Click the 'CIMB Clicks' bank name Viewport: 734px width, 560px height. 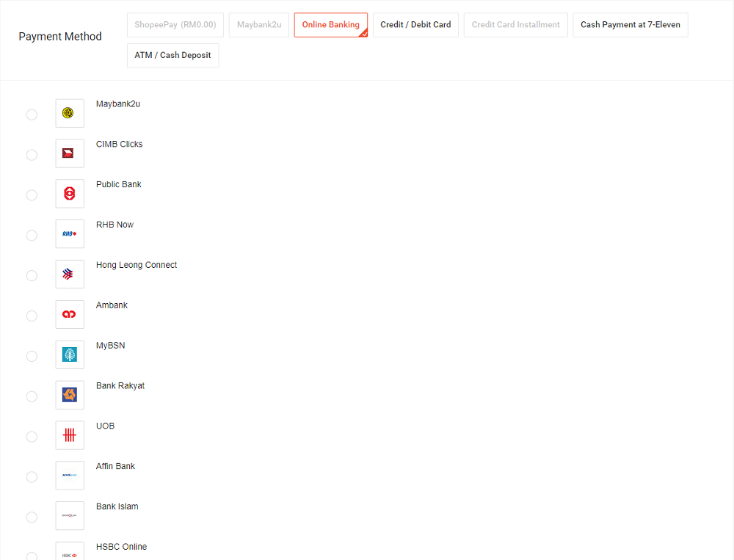(120, 144)
